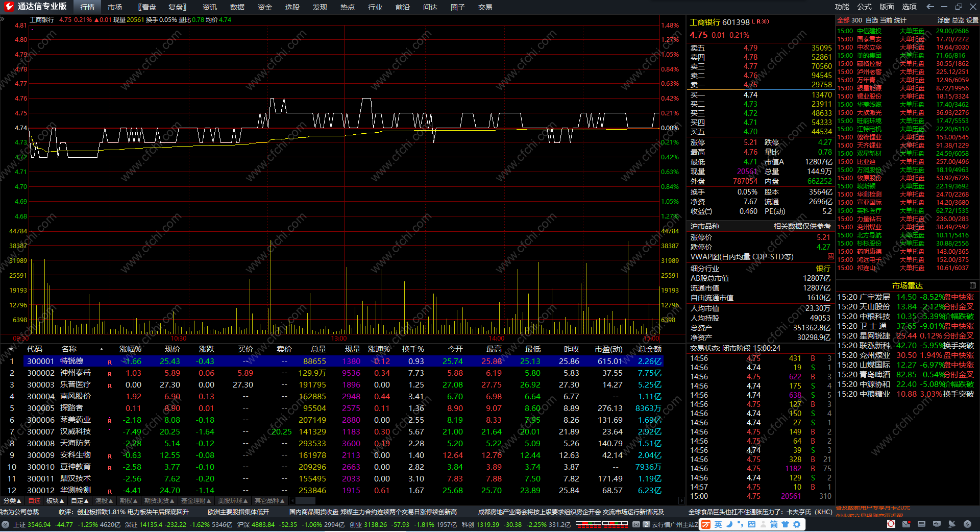
Task: Select the 全部 filter in alerts panel
Action: [843, 20]
